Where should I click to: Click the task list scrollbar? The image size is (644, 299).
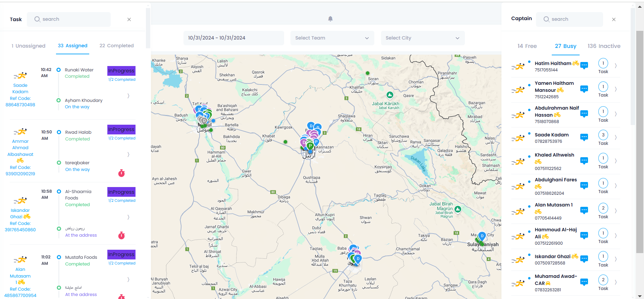click(x=148, y=28)
